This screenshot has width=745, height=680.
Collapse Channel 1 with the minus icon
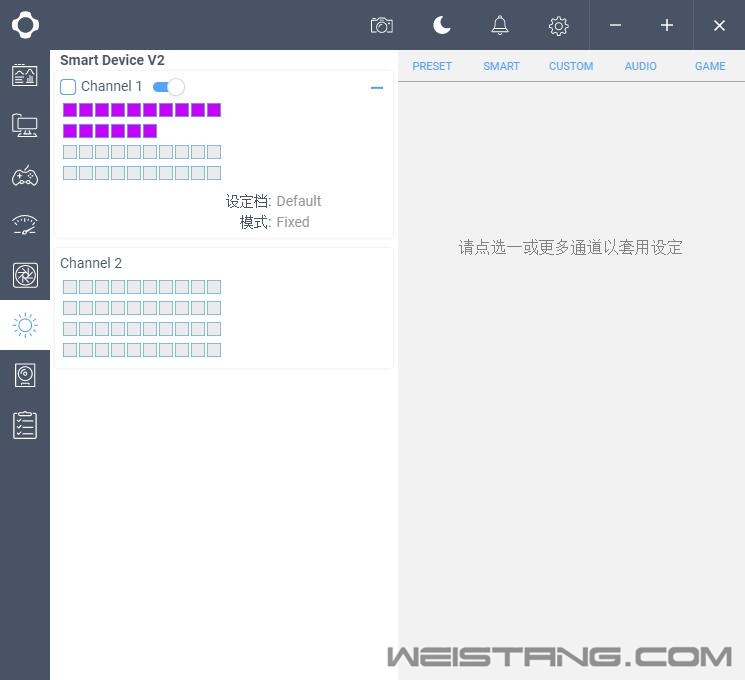coord(377,88)
